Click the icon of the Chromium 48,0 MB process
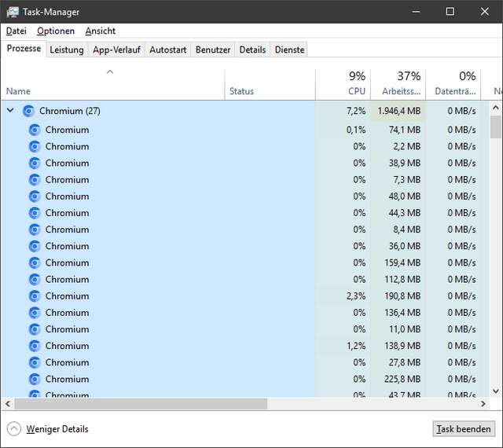 tap(35, 196)
